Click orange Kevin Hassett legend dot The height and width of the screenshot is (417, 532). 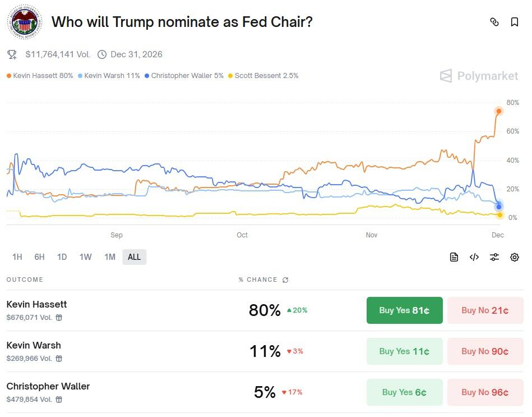(9, 76)
